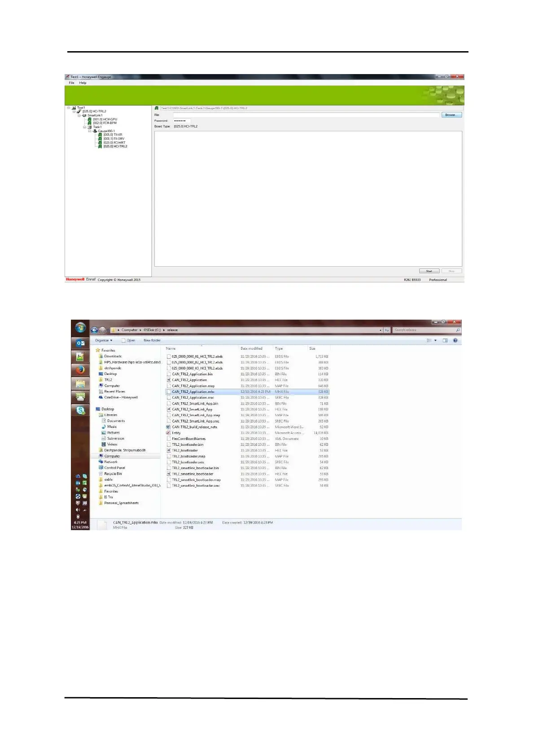
Task: Click the File path input field
Action: [x=306, y=115]
